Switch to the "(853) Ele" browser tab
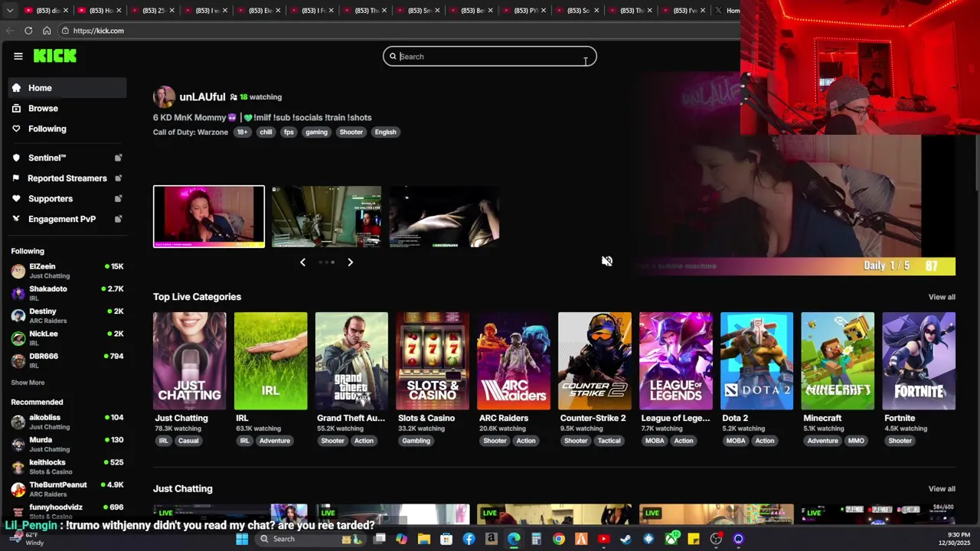 260,11
